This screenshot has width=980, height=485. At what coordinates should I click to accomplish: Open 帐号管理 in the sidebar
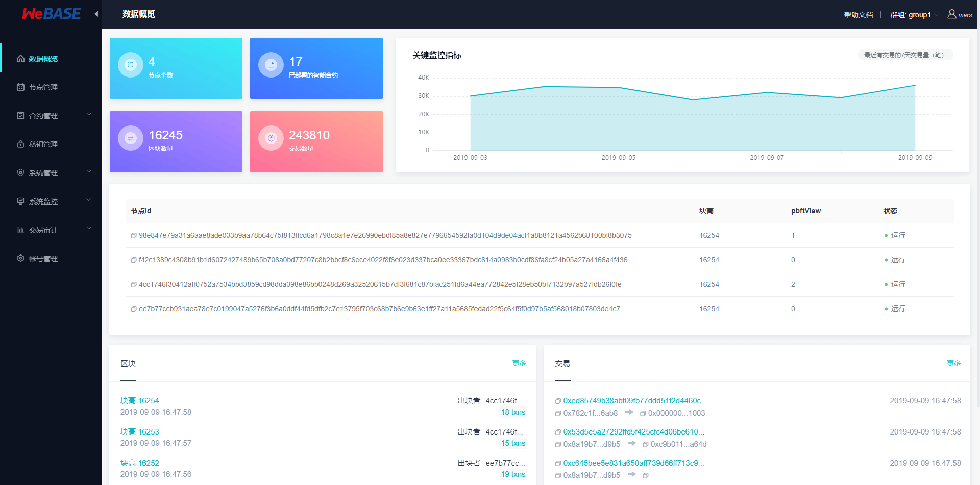click(x=51, y=259)
